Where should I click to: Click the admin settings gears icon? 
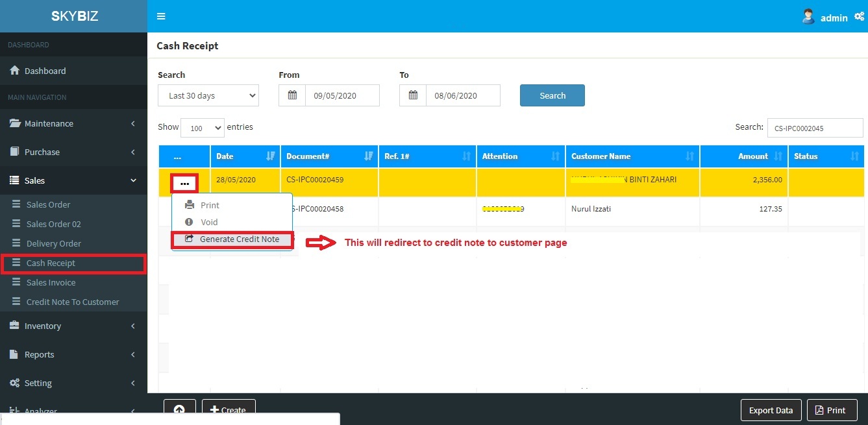[859, 17]
